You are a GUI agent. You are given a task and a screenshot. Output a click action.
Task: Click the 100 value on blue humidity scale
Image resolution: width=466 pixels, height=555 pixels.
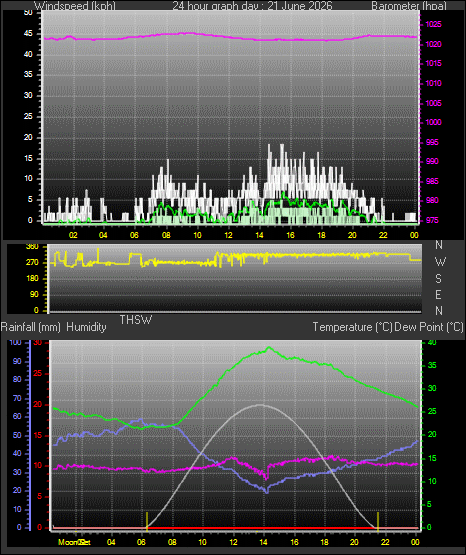(15, 343)
